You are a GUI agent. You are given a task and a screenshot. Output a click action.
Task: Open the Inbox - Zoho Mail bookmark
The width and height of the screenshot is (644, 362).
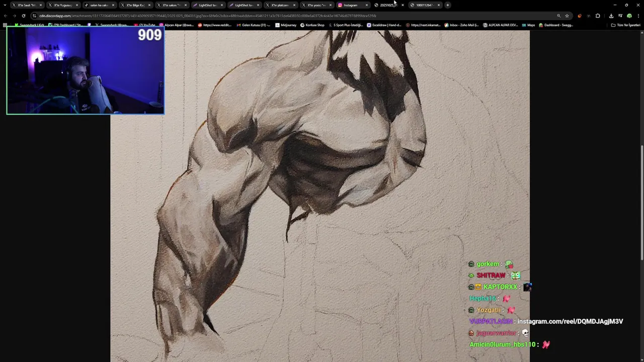tap(461, 25)
